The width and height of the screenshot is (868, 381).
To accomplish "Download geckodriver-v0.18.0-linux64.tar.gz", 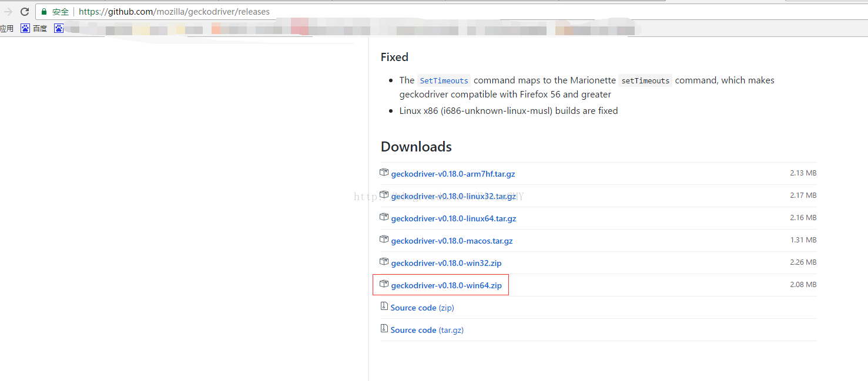I will coord(454,218).
